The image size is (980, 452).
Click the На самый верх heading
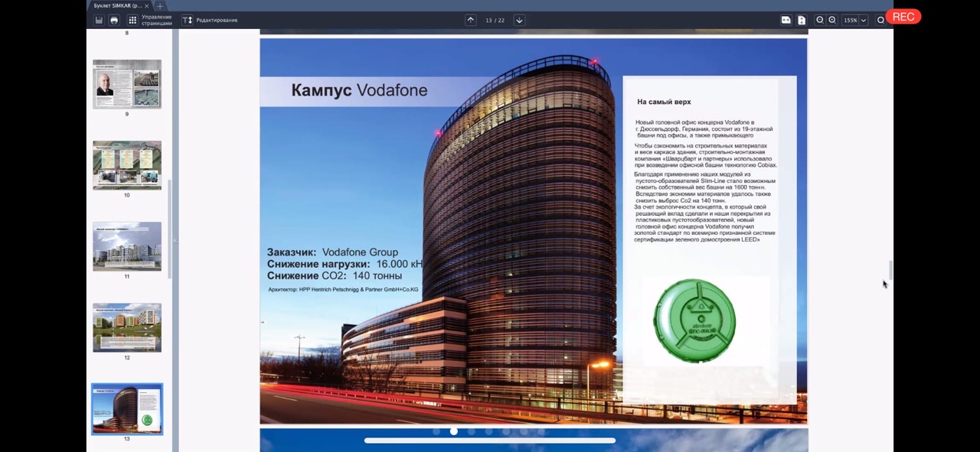click(664, 102)
